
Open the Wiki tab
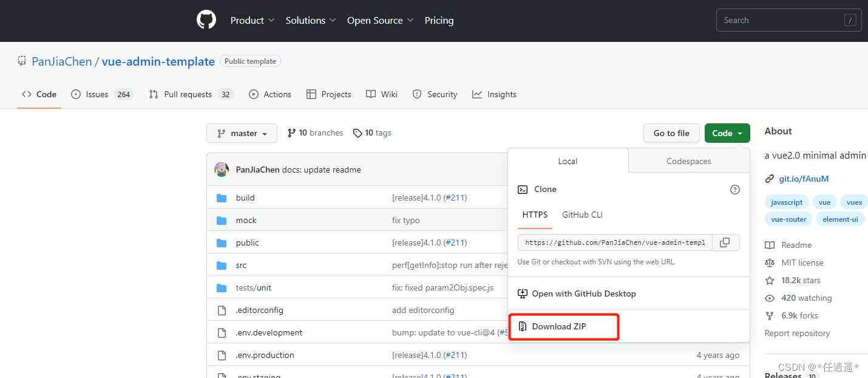382,94
